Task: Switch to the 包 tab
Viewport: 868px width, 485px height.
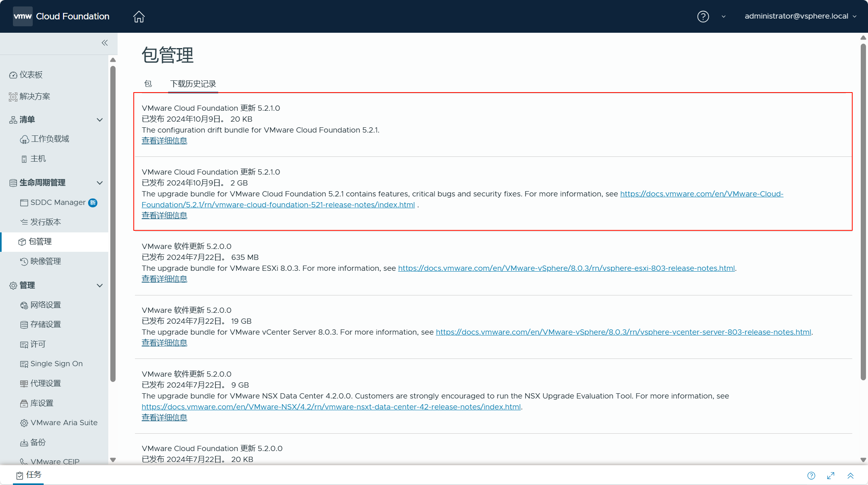Action: pos(148,84)
